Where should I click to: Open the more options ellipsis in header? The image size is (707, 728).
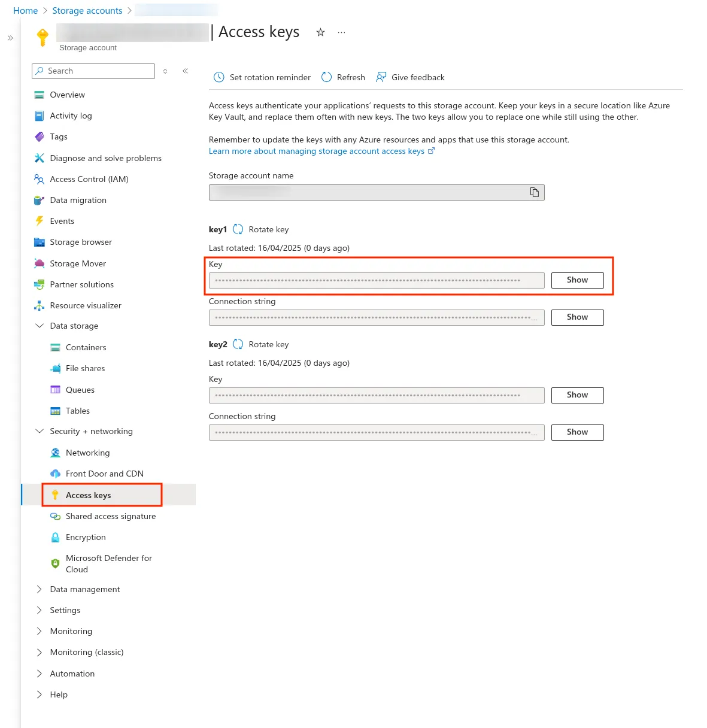point(341,32)
